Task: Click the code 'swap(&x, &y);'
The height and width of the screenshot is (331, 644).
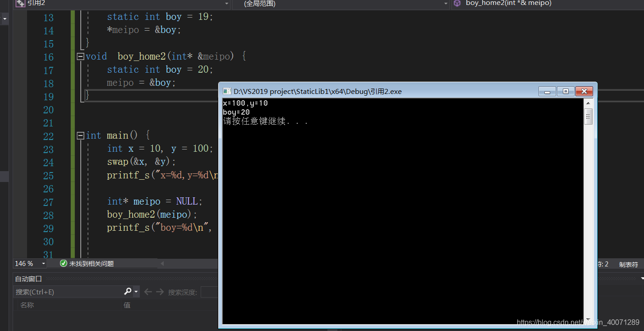Action: coord(141,162)
